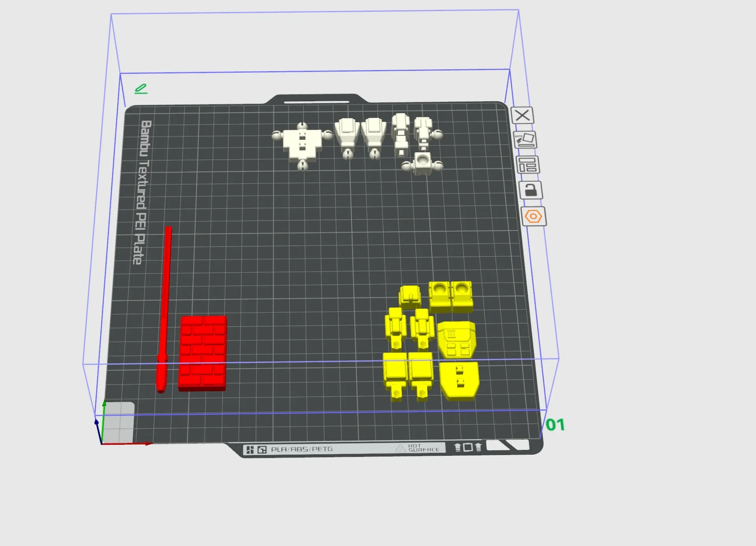Toggle the plate lock icon
This screenshot has height=546, width=756.
coord(531,190)
